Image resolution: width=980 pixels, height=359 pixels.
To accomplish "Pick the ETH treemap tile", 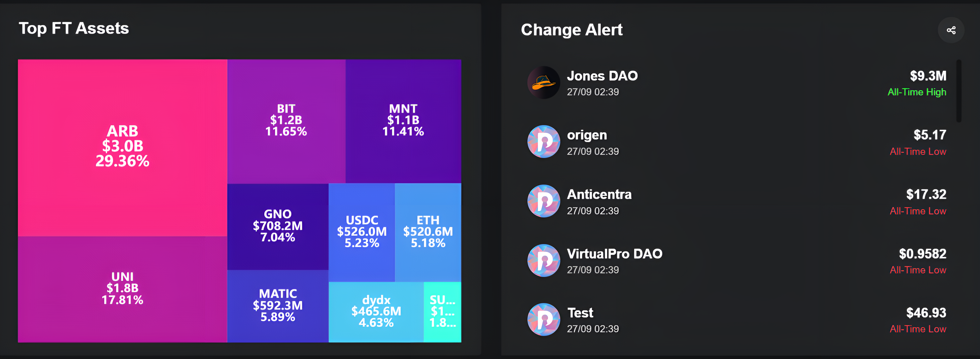I will 428,232.
